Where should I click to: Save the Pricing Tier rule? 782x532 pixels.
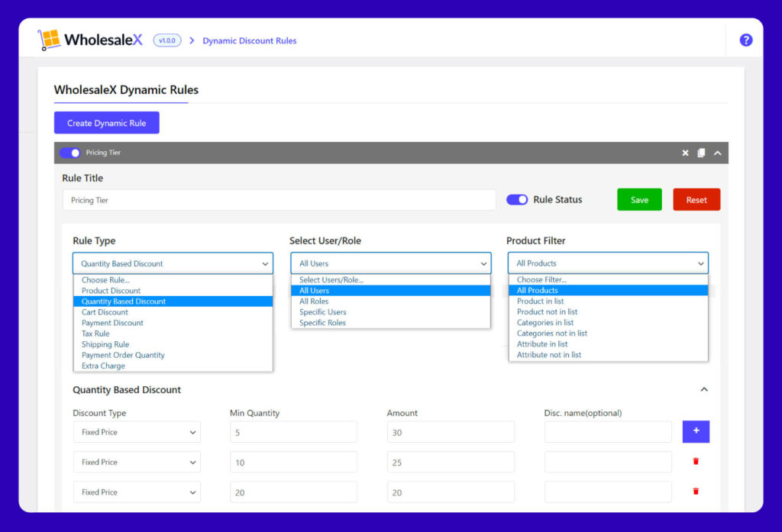point(639,199)
